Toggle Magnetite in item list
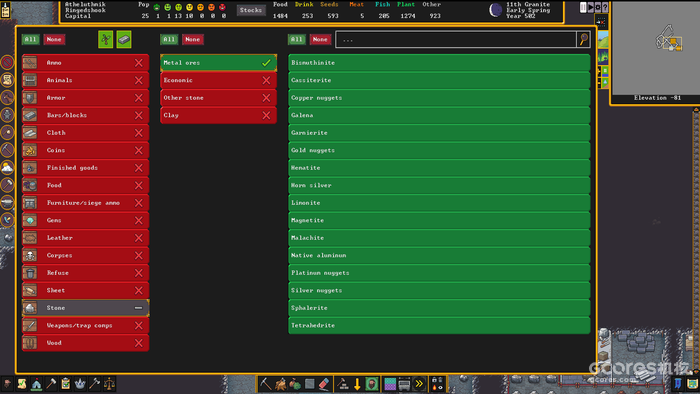700x394 pixels. 439,220
